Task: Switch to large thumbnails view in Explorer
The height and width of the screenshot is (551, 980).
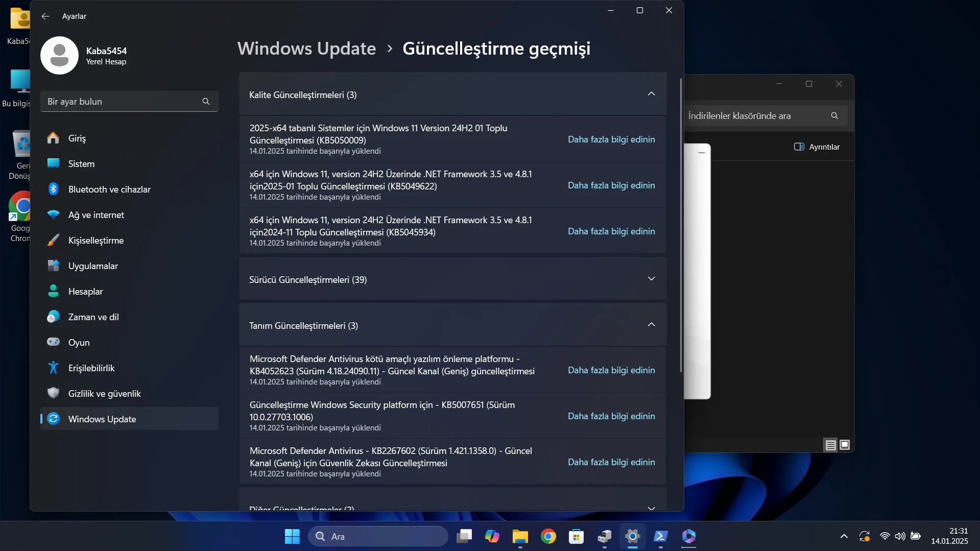Action: pos(845,445)
